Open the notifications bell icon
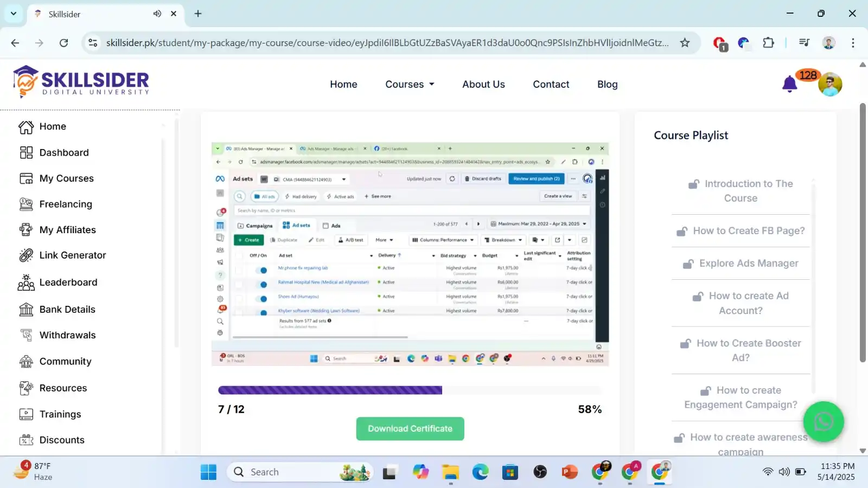The height and width of the screenshot is (488, 868). (x=789, y=84)
